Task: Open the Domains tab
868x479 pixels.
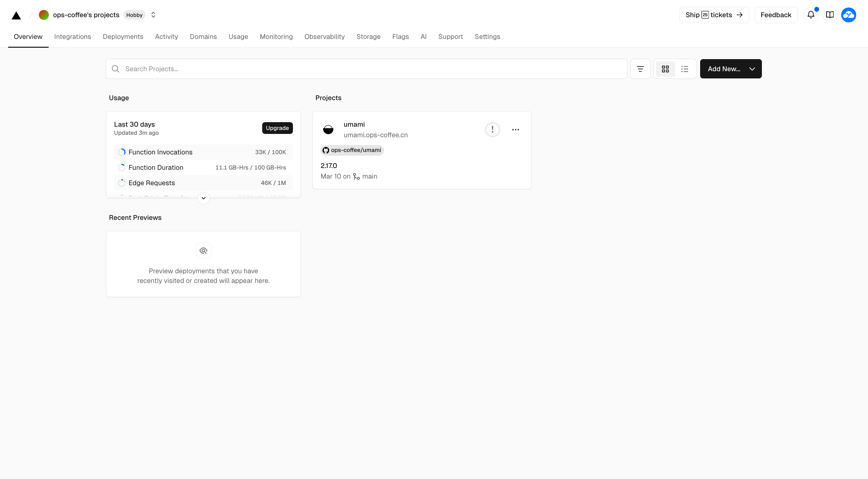Action: [x=203, y=36]
